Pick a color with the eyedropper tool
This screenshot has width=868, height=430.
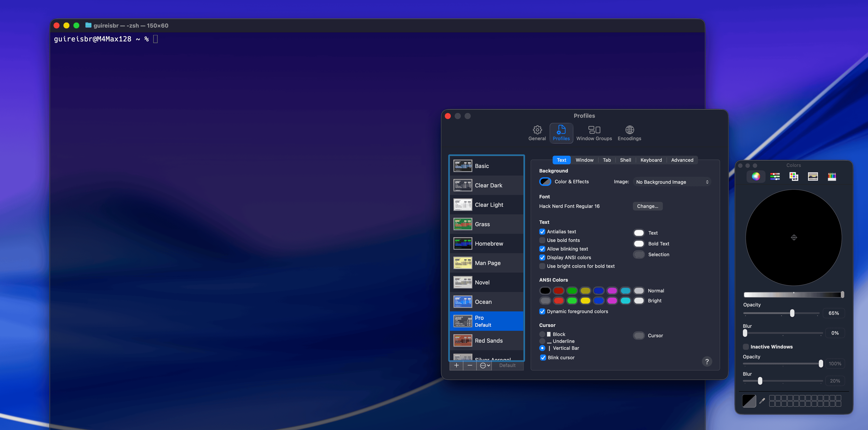coord(762,401)
